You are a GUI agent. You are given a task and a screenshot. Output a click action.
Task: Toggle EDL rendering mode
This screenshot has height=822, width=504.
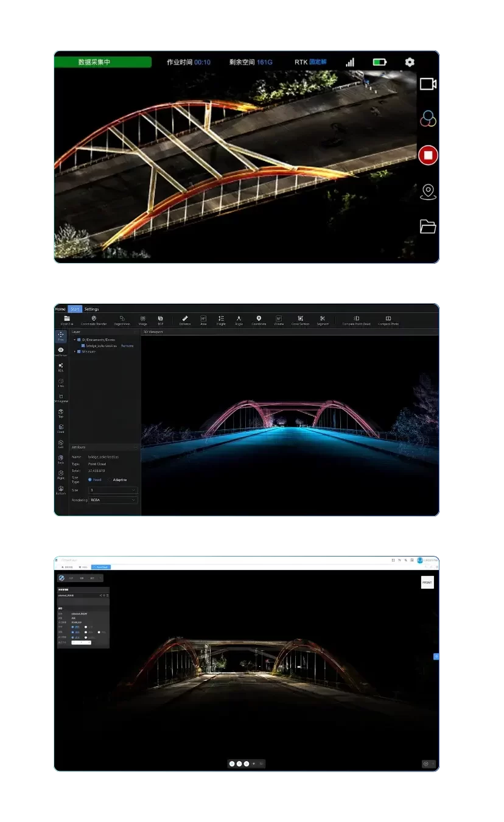(x=61, y=366)
